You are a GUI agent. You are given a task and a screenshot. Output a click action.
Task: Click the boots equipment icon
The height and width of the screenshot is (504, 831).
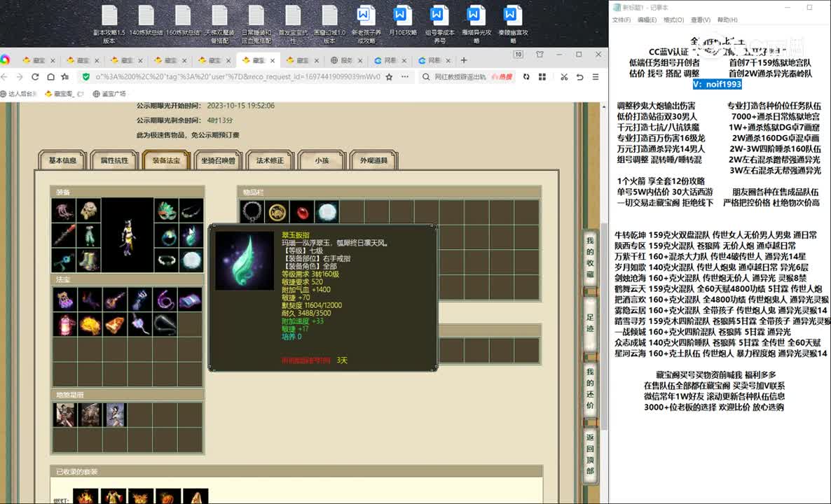[x=88, y=260]
